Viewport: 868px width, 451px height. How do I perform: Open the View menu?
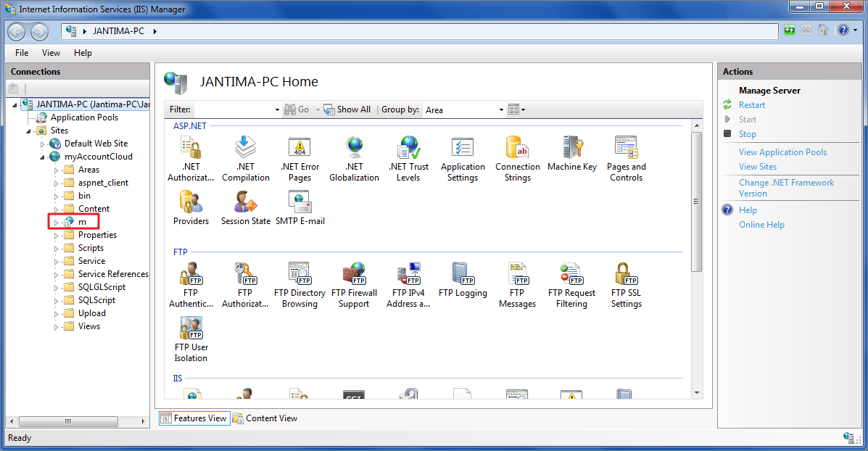click(51, 53)
